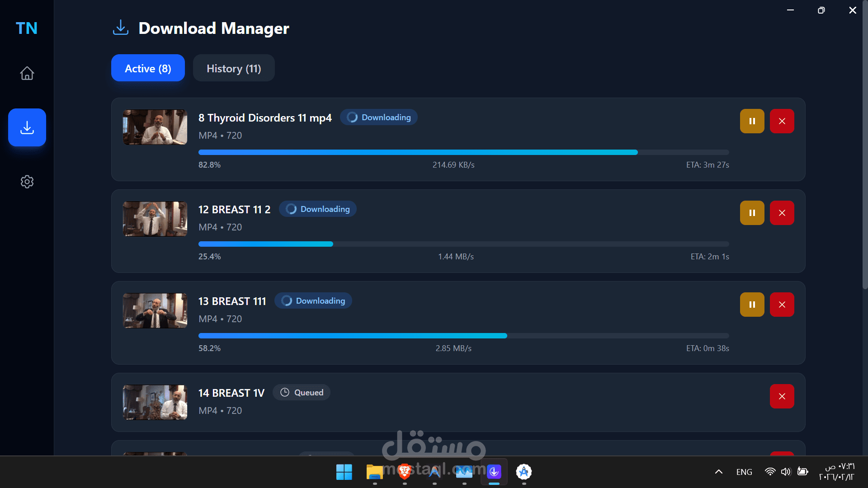Image resolution: width=868 pixels, height=488 pixels.
Task: Open the Downloads sidebar section
Action: click(x=27, y=127)
